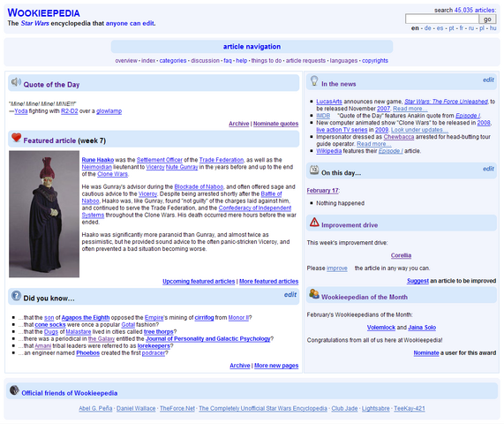Click the Rune Haako featured image
This screenshot has width=504, height=424.
(44, 214)
